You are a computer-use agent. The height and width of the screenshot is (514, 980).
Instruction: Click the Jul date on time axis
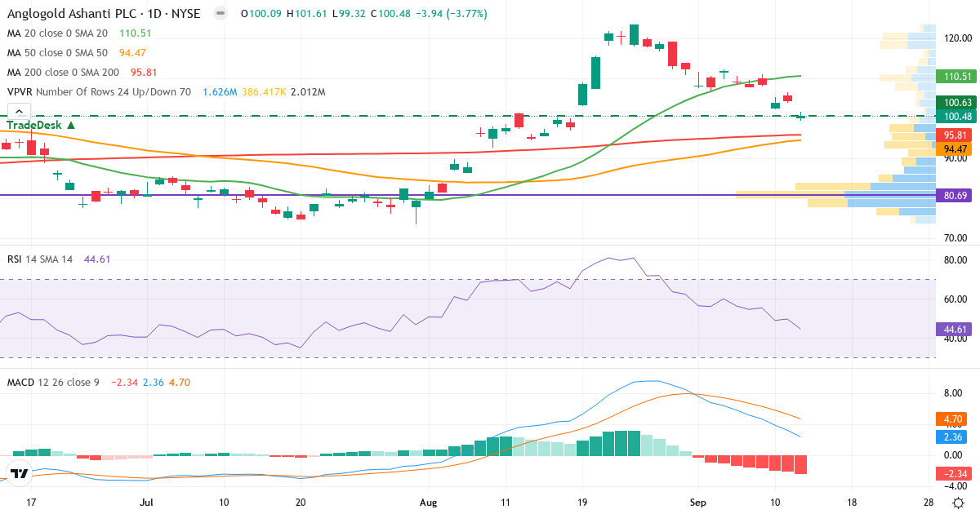tap(146, 502)
